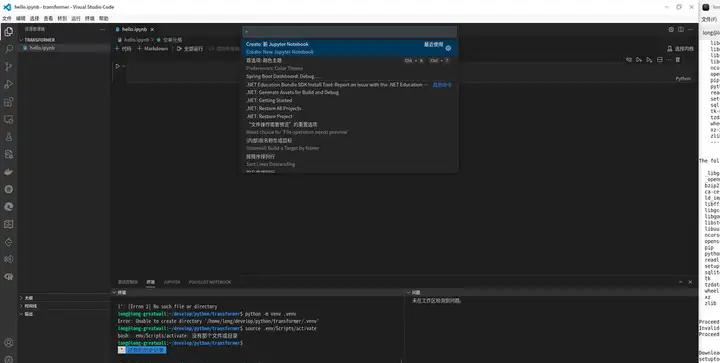Image resolution: width=720 pixels, height=363 pixels.
Task: Click the command palette input field
Action: 350,32
